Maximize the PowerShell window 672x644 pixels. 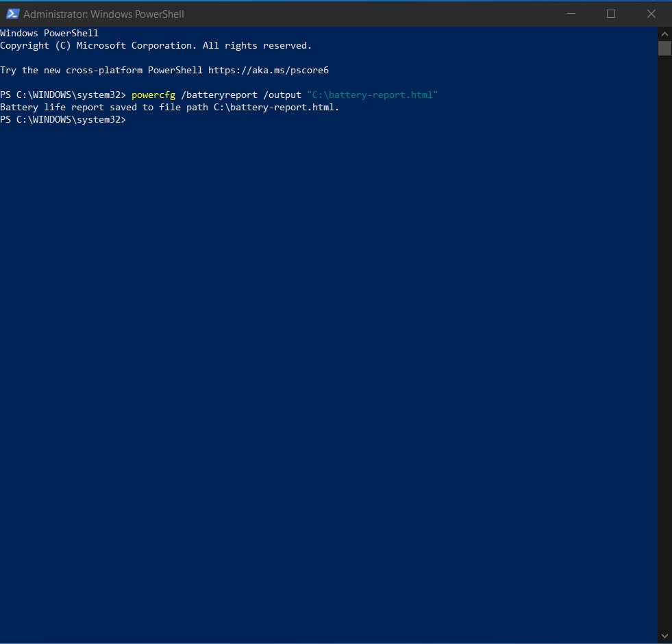tap(611, 14)
